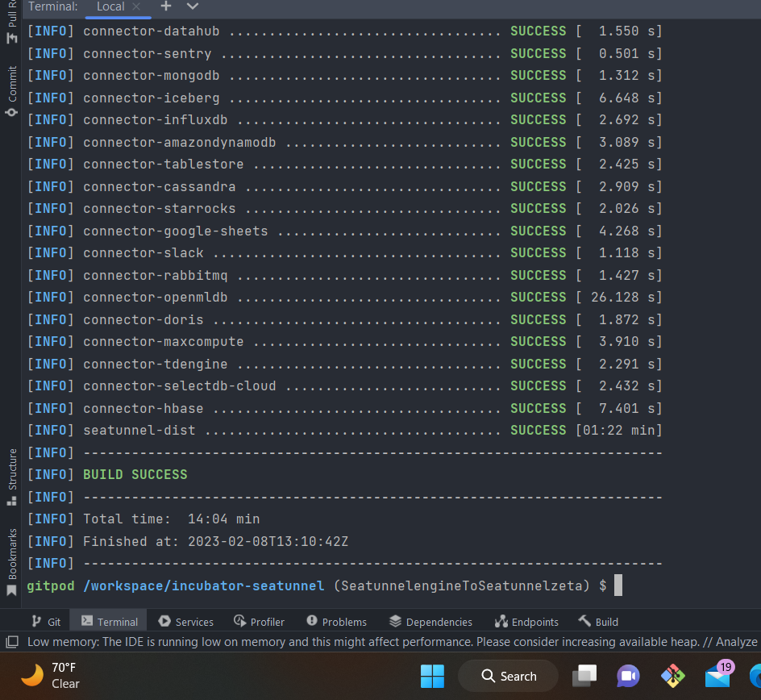Image resolution: width=761 pixels, height=700 pixels.
Task: Select the Terminal tab at the bottom
Action: pyautogui.click(x=107, y=621)
